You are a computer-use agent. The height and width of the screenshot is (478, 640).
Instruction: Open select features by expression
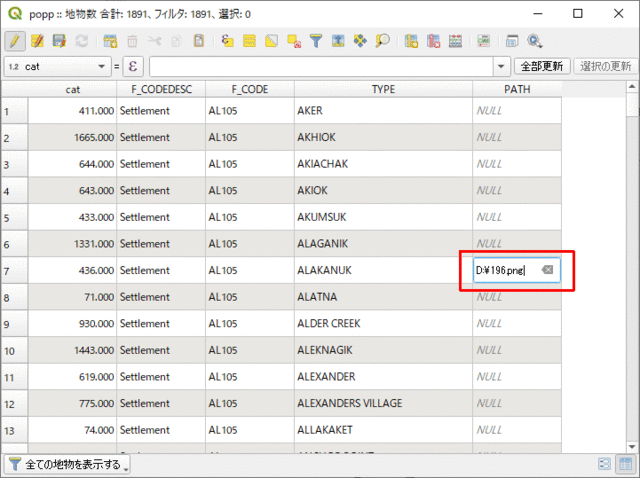pyautogui.click(x=227, y=41)
